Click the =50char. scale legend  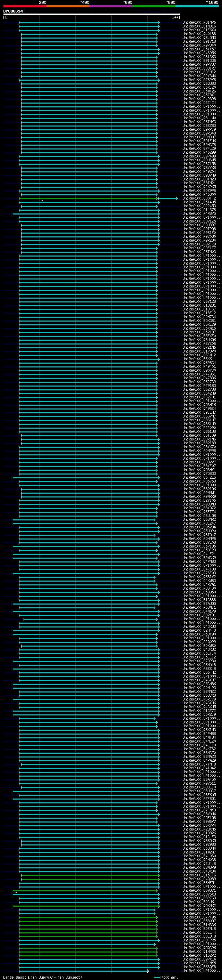click(x=166, y=977)
